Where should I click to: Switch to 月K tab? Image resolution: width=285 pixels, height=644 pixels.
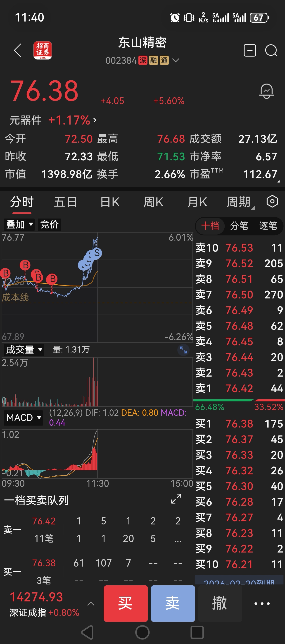click(x=197, y=202)
